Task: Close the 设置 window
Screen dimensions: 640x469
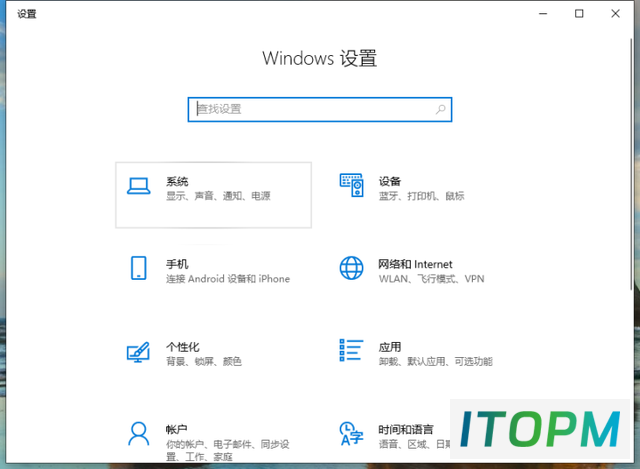Action: (615, 13)
